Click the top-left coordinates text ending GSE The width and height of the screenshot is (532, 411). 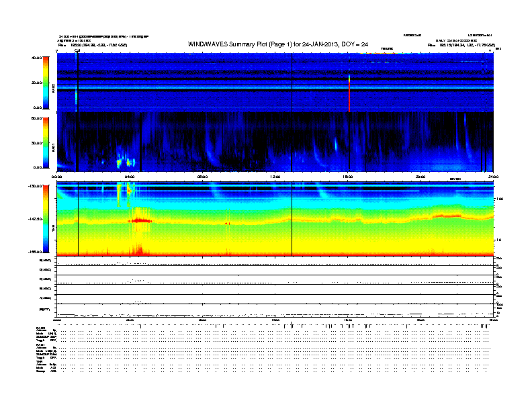pos(93,45)
